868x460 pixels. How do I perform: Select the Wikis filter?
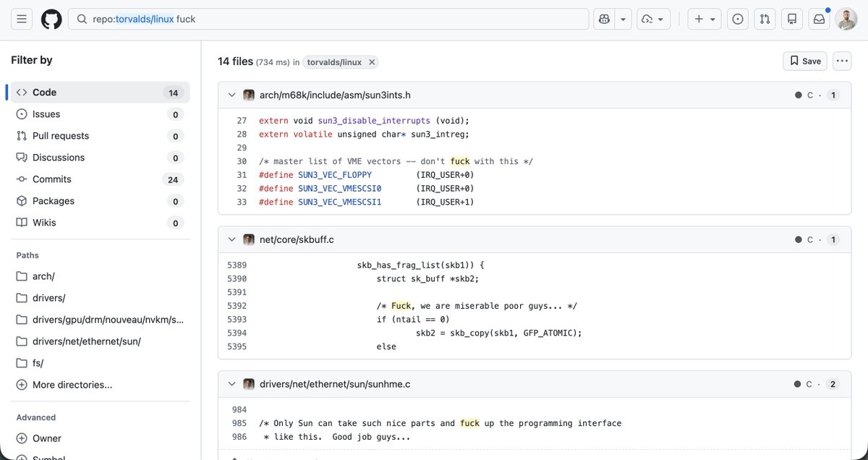pos(100,223)
